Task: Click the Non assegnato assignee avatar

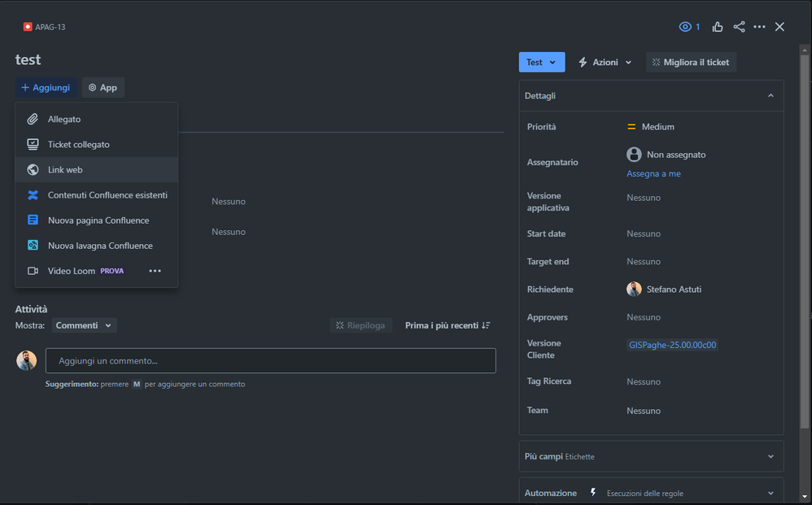Action: pyautogui.click(x=634, y=155)
